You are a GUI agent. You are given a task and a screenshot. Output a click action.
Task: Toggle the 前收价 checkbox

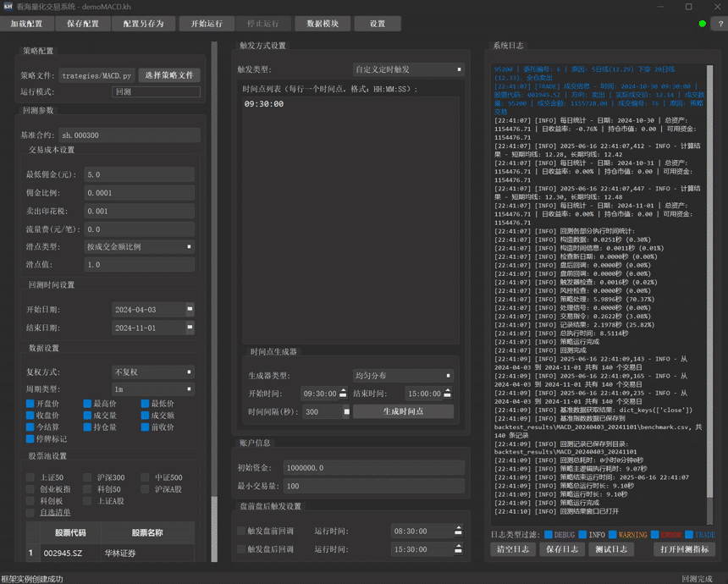[x=145, y=427]
